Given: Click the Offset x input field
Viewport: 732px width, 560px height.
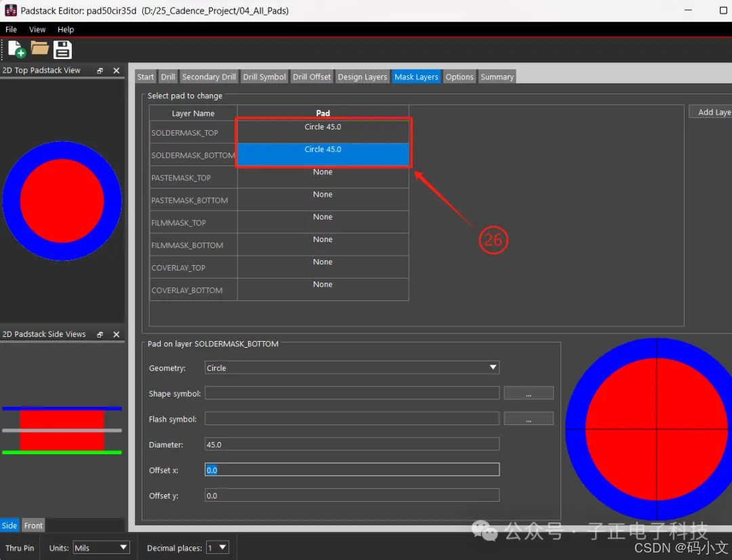Looking at the screenshot, I should tap(352, 470).
